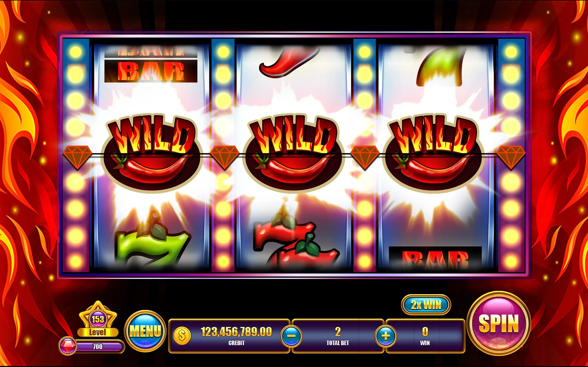Viewport: 588px width, 367px height.
Task: Decrease total bet with minus button
Action: pyautogui.click(x=291, y=336)
